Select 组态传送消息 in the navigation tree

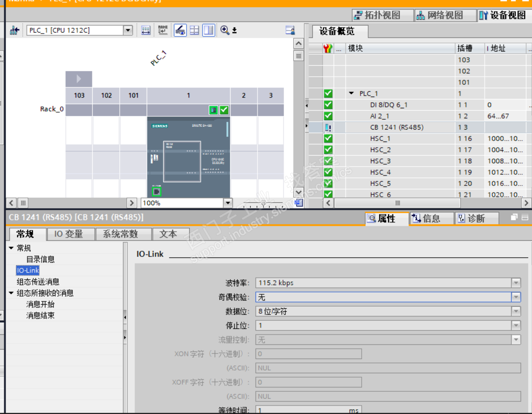coord(38,282)
